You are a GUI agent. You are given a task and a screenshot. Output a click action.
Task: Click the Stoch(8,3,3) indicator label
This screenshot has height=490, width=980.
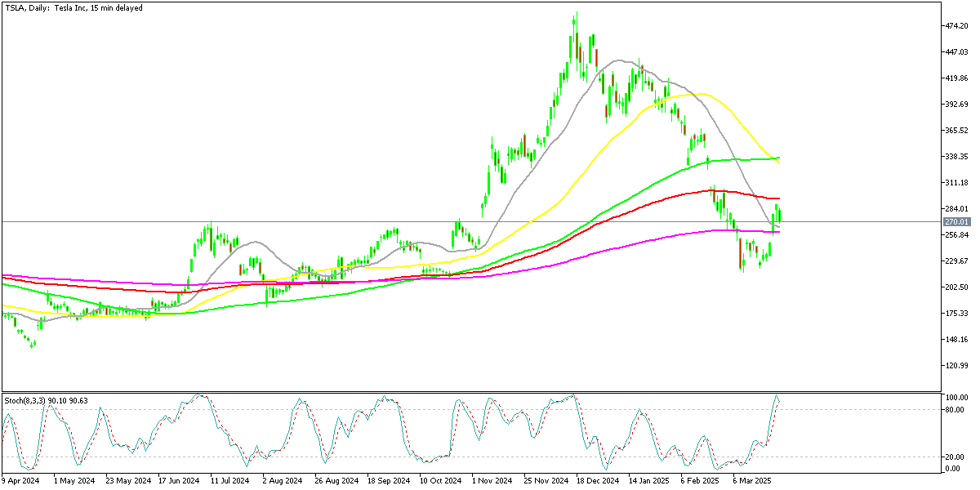pyautogui.click(x=45, y=400)
